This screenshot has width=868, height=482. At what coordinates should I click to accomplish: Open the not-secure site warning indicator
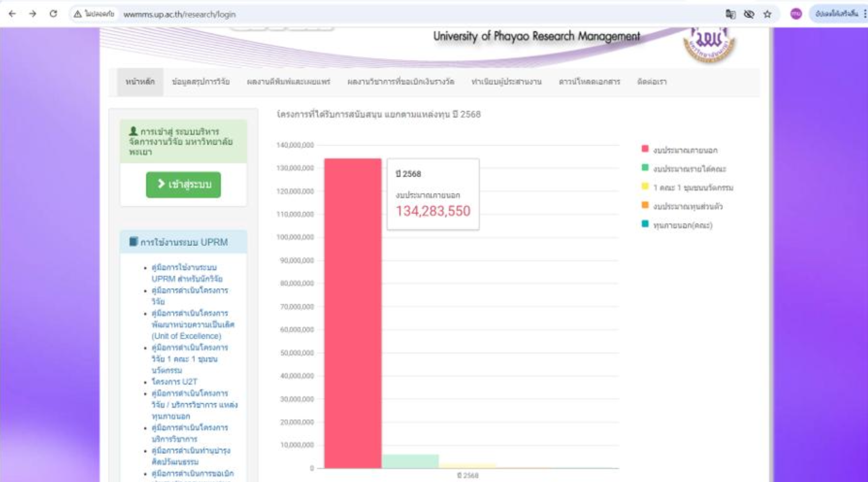tap(94, 14)
